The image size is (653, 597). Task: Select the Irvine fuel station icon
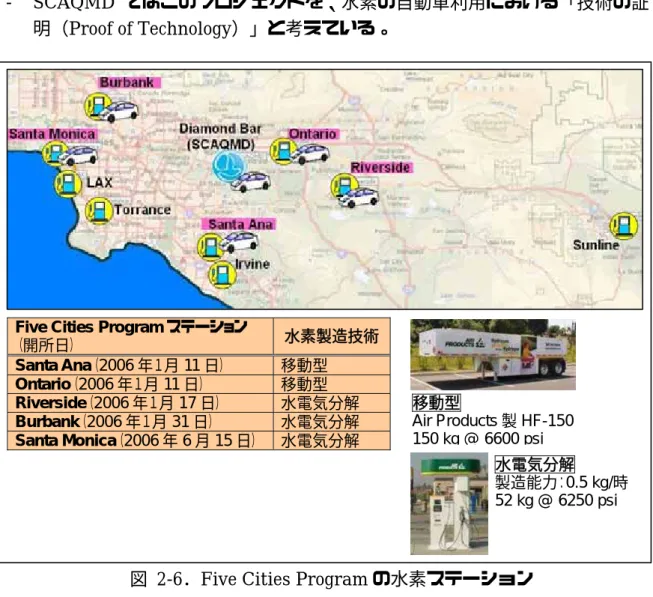222,275
